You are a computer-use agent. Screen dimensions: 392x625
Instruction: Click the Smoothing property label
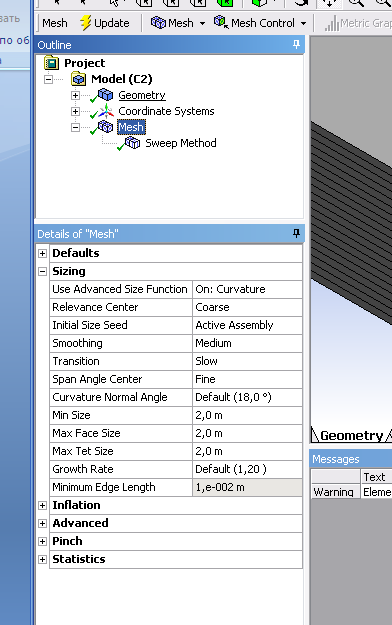tap(77, 343)
